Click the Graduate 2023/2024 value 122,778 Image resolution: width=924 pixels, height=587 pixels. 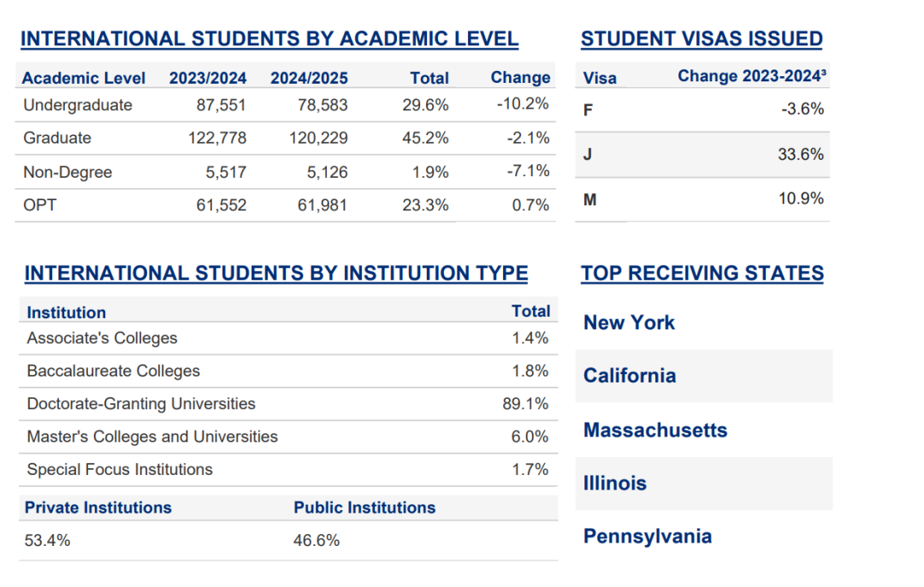point(217,139)
